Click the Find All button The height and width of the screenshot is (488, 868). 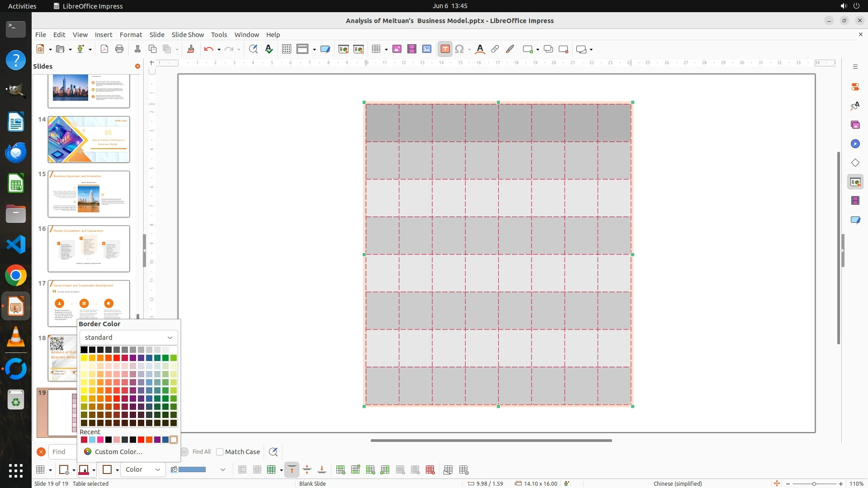[x=201, y=452]
